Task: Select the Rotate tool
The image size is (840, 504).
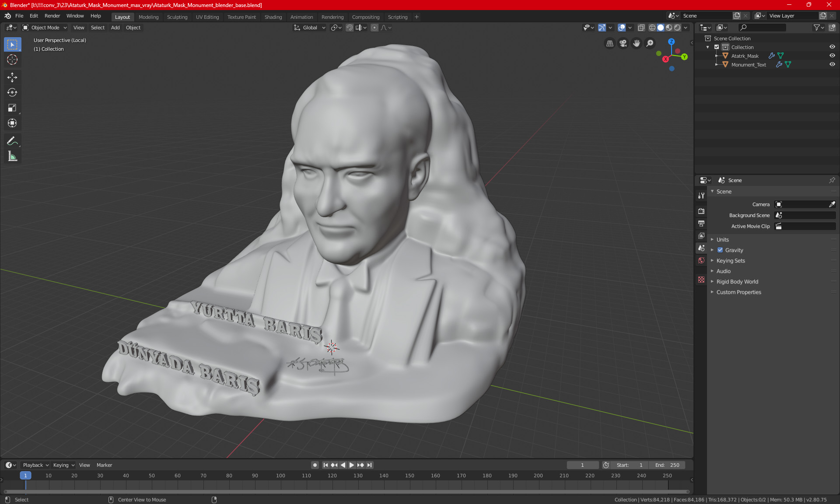Action: point(12,93)
